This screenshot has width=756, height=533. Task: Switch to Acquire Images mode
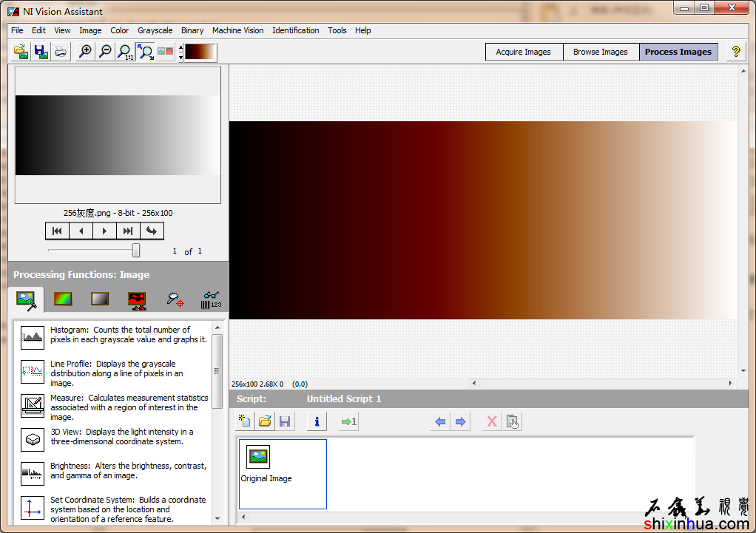(x=523, y=52)
